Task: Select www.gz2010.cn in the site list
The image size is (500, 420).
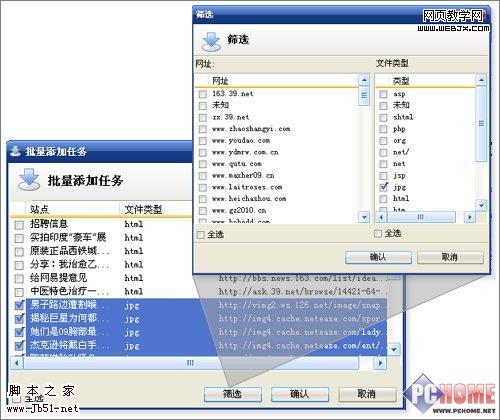Action: [x=239, y=210]
